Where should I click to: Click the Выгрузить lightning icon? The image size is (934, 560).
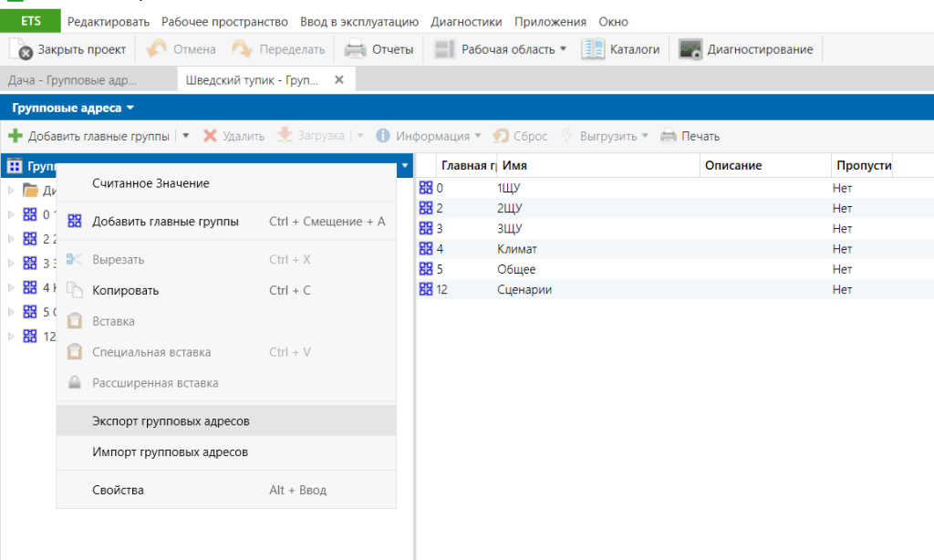[566, 136]
